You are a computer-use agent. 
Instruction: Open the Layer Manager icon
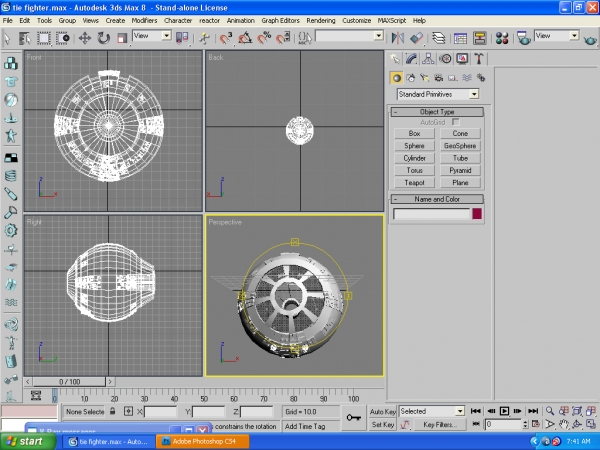click(439, 38)
